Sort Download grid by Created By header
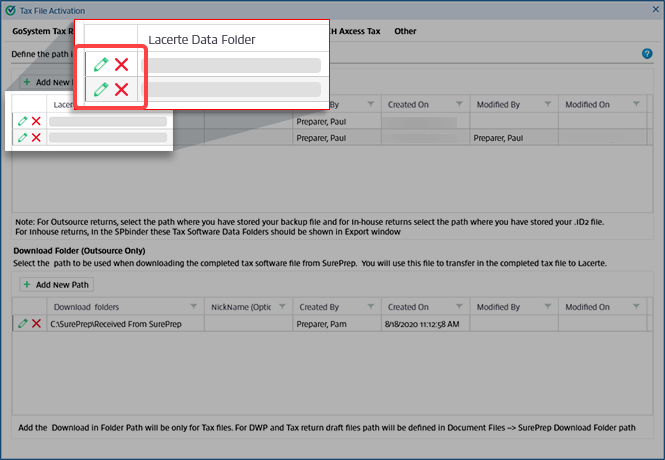The width and height of the screenshot is (665, 460). (x=319, y=307)
